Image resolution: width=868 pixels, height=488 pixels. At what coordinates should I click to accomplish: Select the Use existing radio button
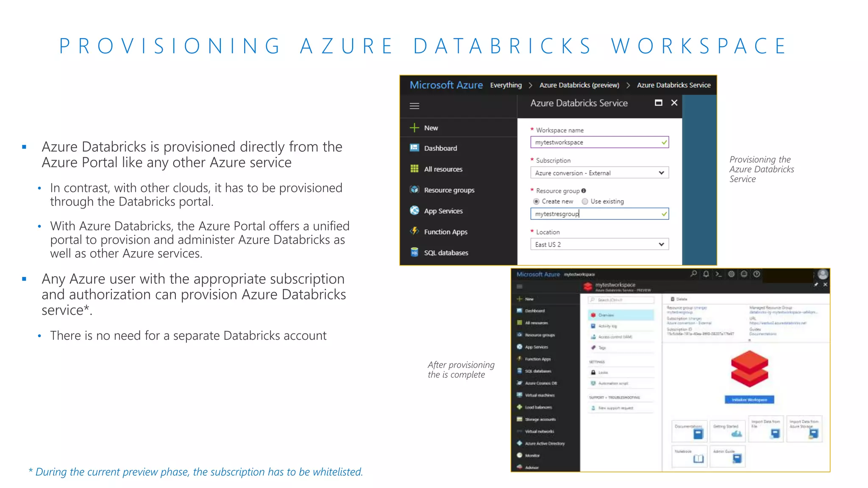pyautogui.click(x=585, y=202)
